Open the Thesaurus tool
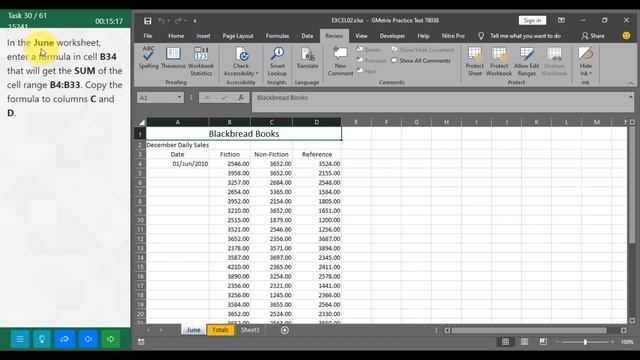 (173, 57)
